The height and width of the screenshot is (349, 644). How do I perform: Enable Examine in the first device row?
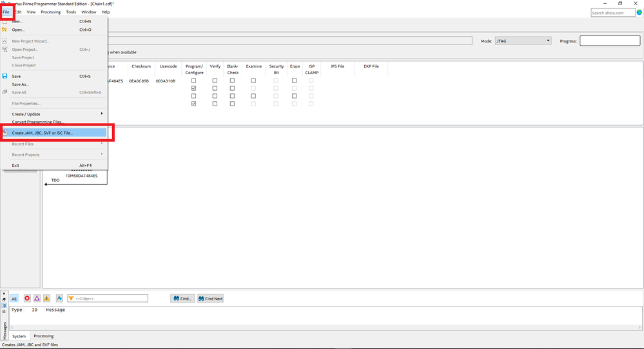pos(253,80)
